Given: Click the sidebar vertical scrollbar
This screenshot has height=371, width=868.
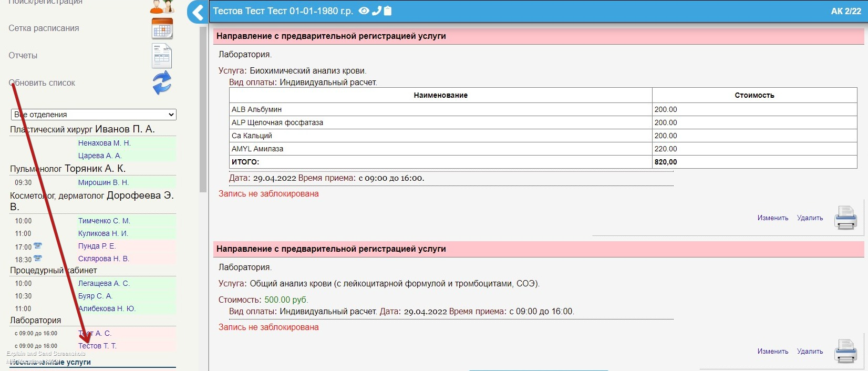Looking at the screenshot, I should click(203, 110).
